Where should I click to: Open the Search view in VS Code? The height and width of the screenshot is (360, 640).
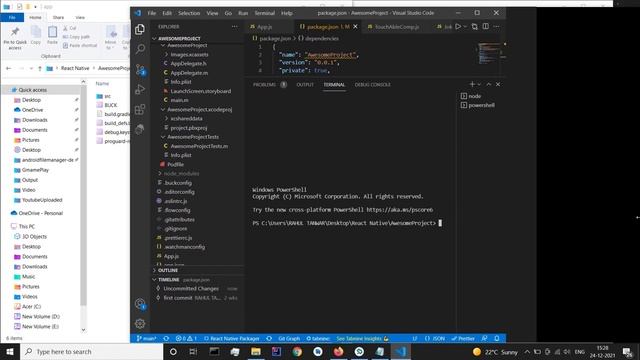(x=140, y=49)
